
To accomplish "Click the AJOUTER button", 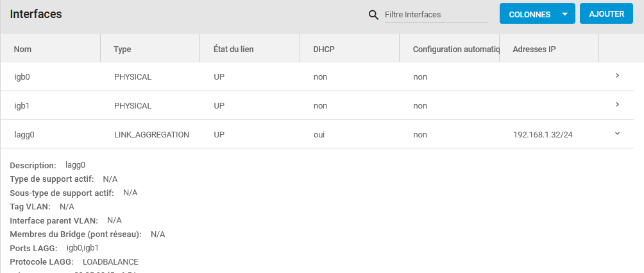I will coord(606,13).
